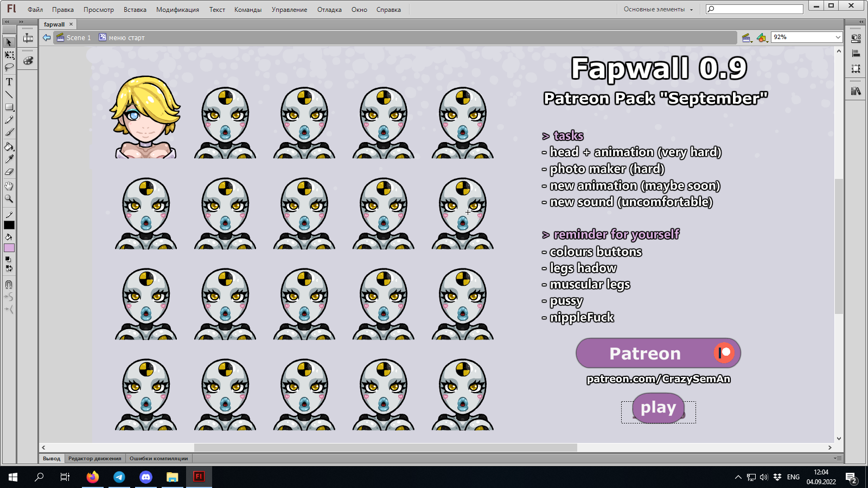Click the Smooth option icon
The height and width of the screenshot is (488, 868).
point(9,297)
